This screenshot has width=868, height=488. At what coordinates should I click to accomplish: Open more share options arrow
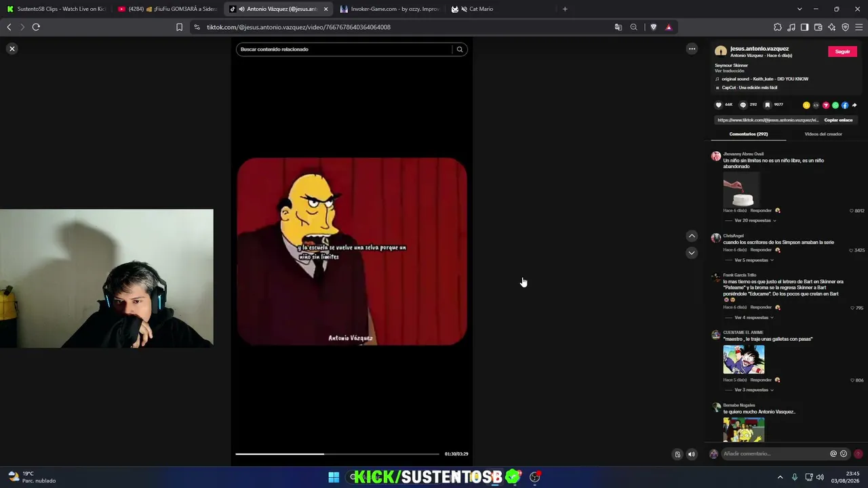(854, 105)
